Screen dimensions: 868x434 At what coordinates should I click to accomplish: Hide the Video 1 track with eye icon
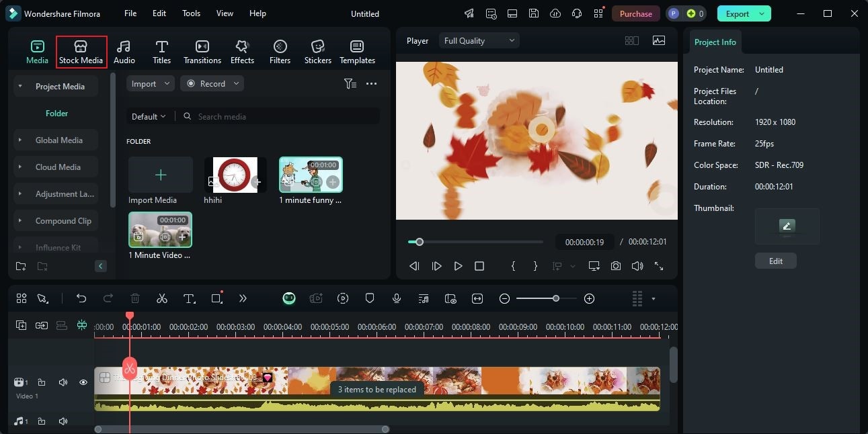83,382
